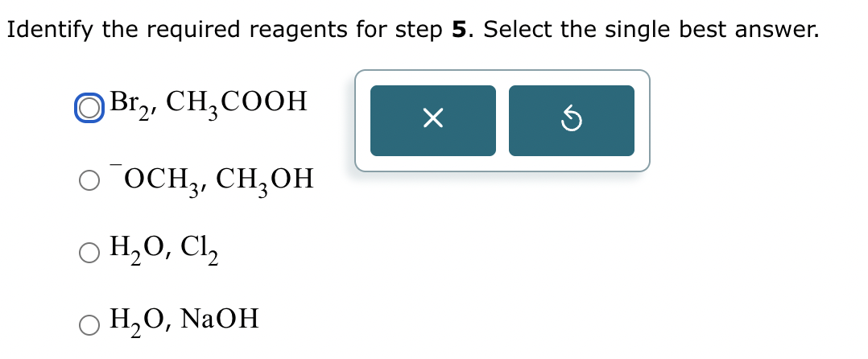Click the question prompt text

point(412,31)
